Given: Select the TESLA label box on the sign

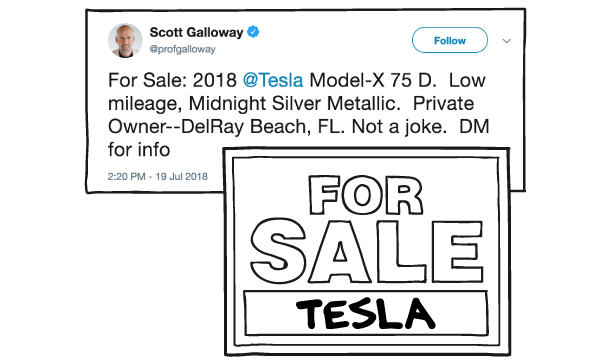Looking at the screenshot, I should [366, 313].
